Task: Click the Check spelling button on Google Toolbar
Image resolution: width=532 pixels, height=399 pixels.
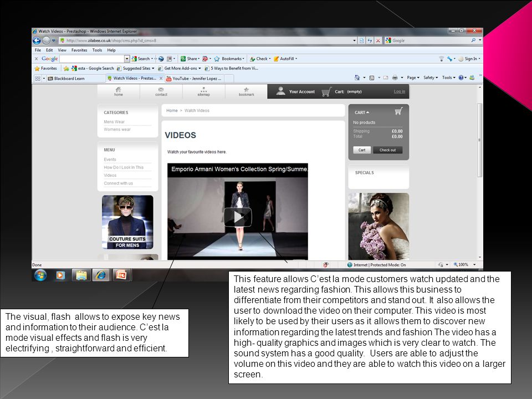Action: [x=259, y=59]
